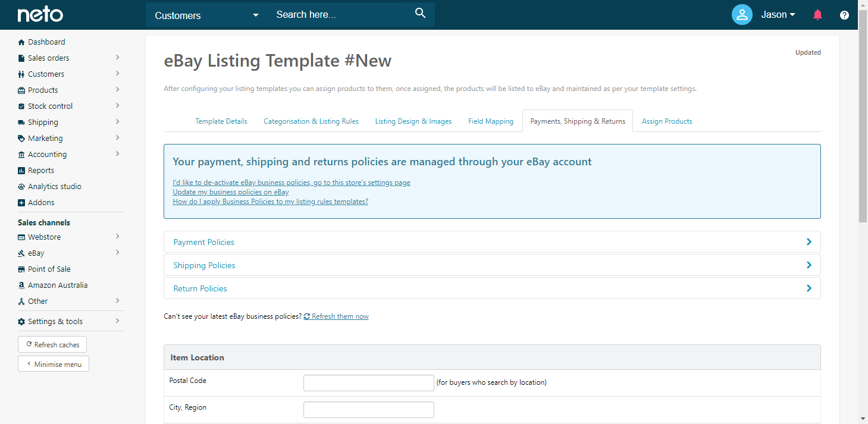Viewport: 868px width, 424px height.
Task: Expand Marketing submenu chevron
Action: [117, 138]
